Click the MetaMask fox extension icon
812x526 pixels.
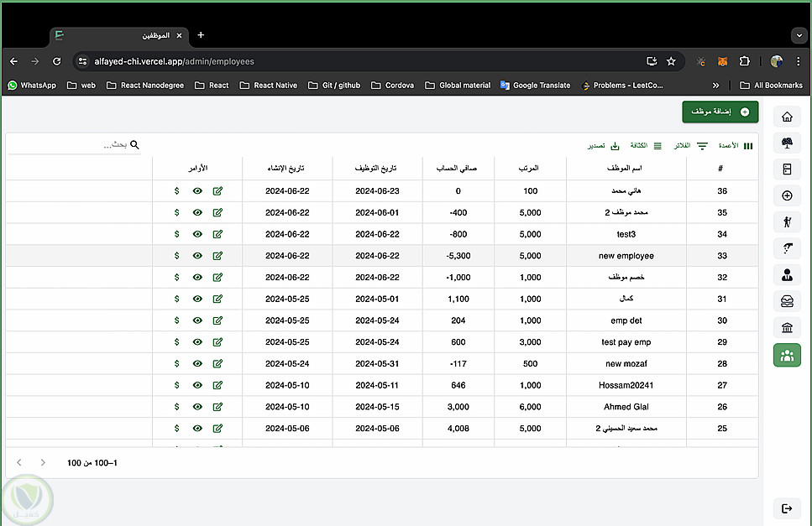pos(722,61)
